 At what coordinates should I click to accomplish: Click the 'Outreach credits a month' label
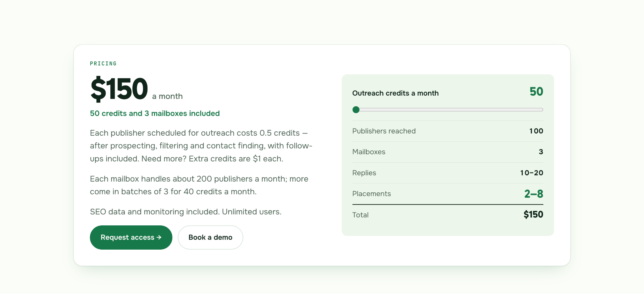(x=395, y=93)
